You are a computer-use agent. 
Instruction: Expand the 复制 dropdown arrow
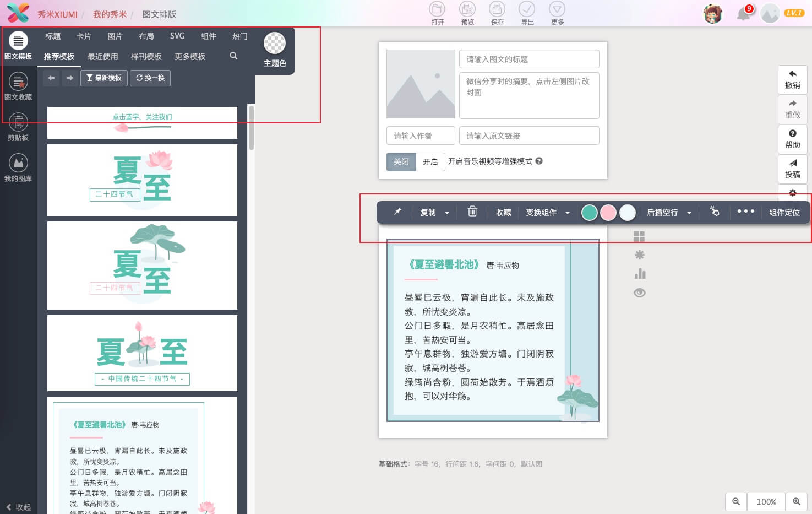tap(447, 213)
